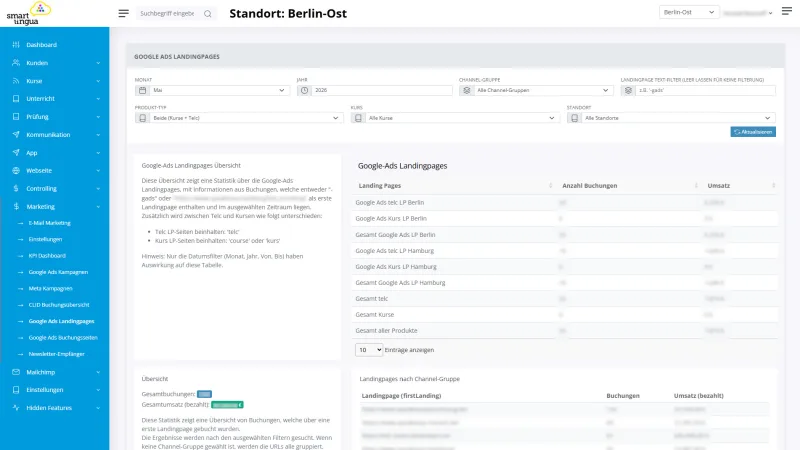The height and width of the screenshot is (450, 800).
Task: Open the Standort filter dropdown Alle Standorte
Action: pos(679,118)
